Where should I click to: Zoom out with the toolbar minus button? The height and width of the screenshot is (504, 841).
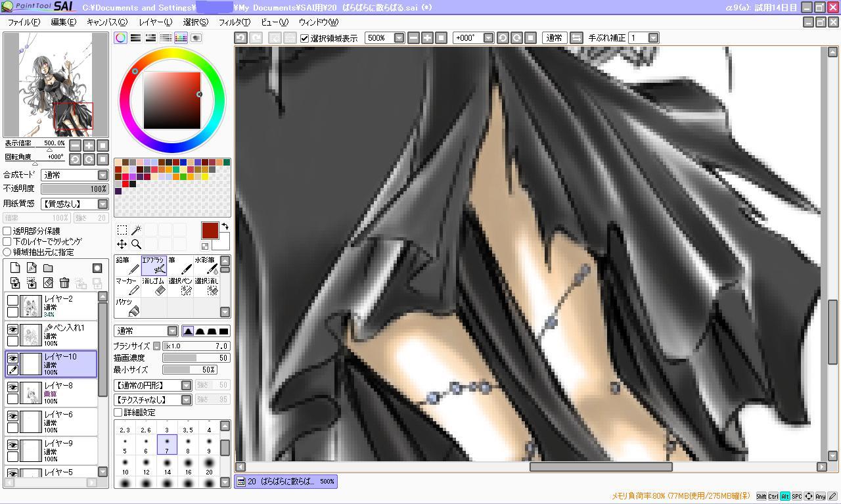click(413, 38)
